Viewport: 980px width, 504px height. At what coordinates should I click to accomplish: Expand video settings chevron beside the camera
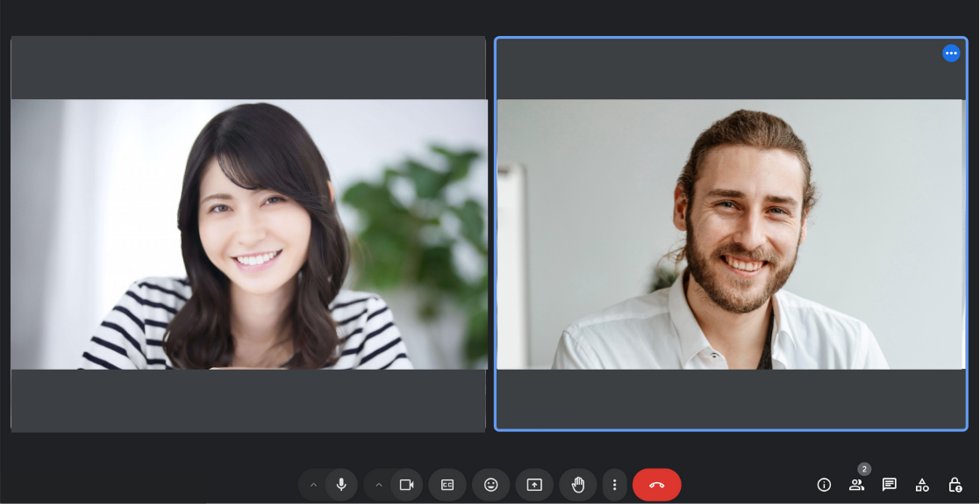point(379,485)
